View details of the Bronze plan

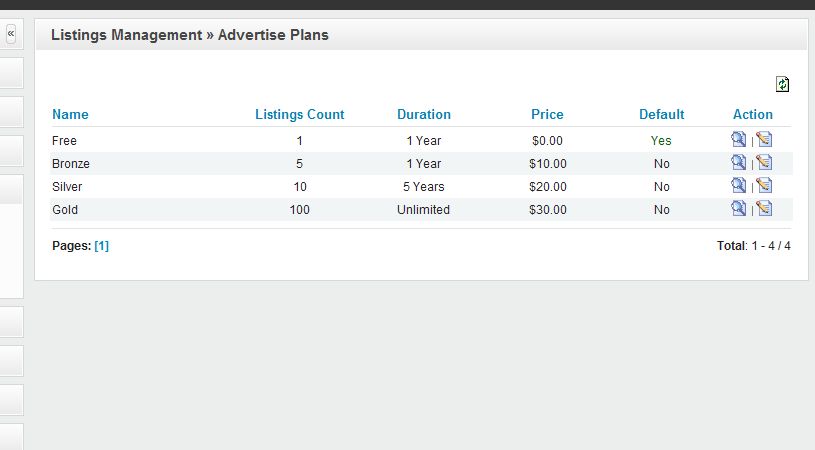coord(739,163)
